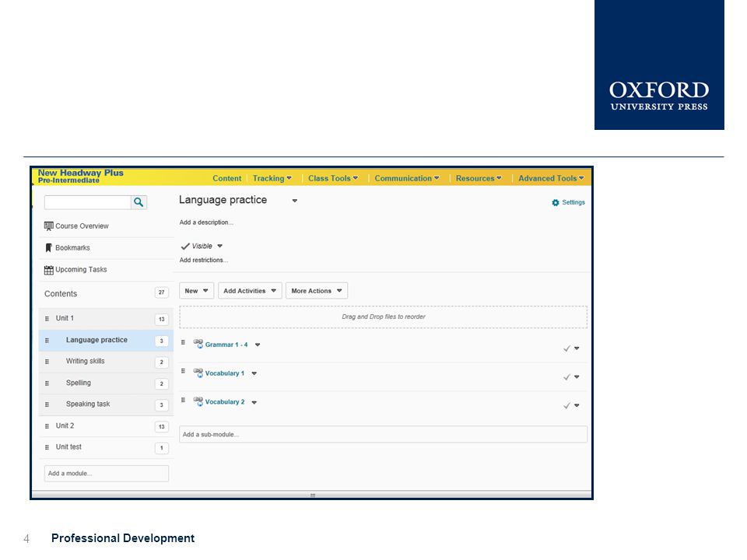The height and width of the screenshot is (560, 747).
Task: Open dropdown beside Language practice title
Action: [295, 201]
